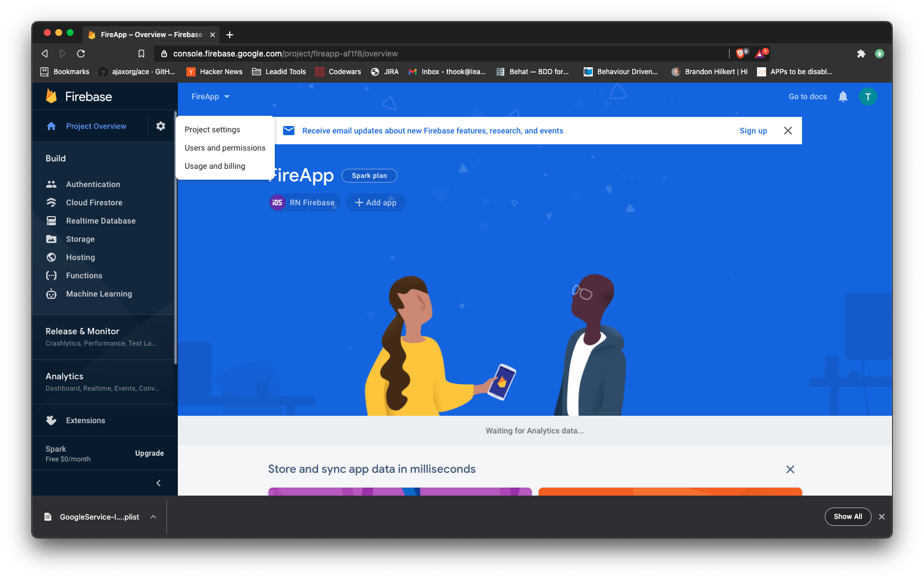Close the downloads bar

[882, 517]
